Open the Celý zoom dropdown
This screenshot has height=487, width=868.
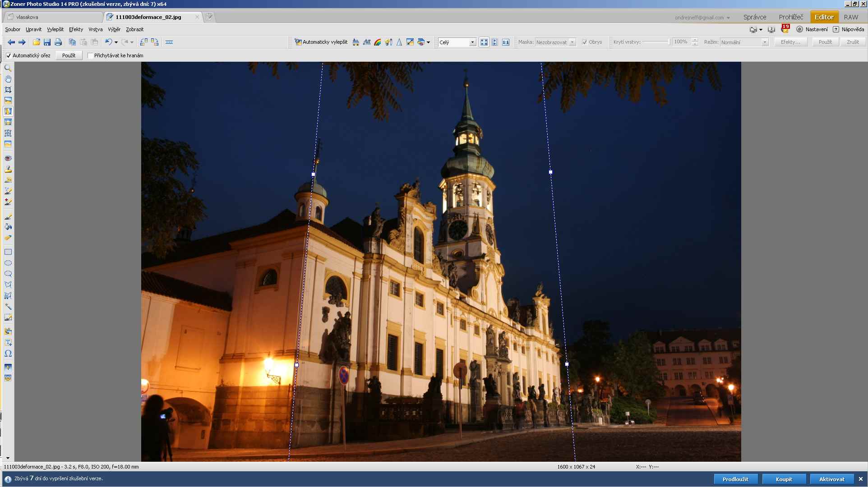[x=472, y=42]
